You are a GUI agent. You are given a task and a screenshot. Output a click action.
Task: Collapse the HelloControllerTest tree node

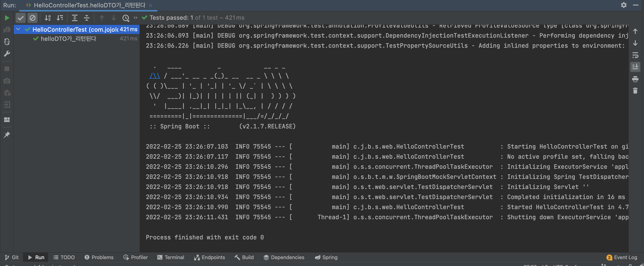pos(18,29)
